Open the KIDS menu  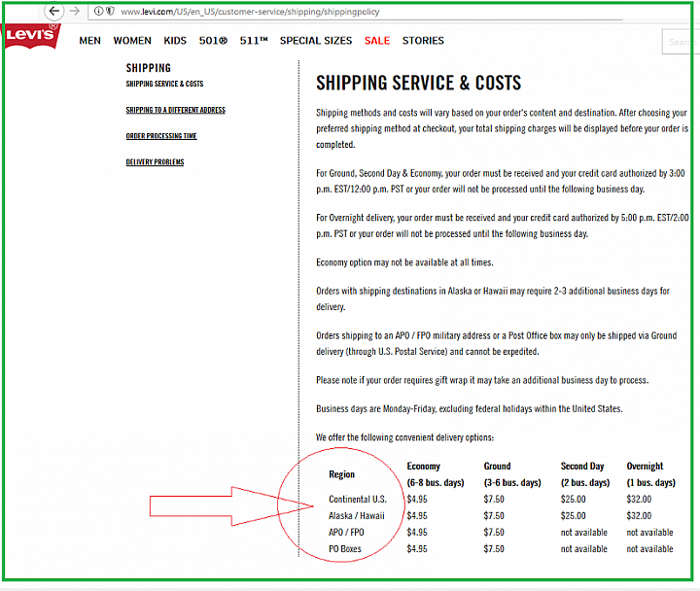tap(175, 41)
